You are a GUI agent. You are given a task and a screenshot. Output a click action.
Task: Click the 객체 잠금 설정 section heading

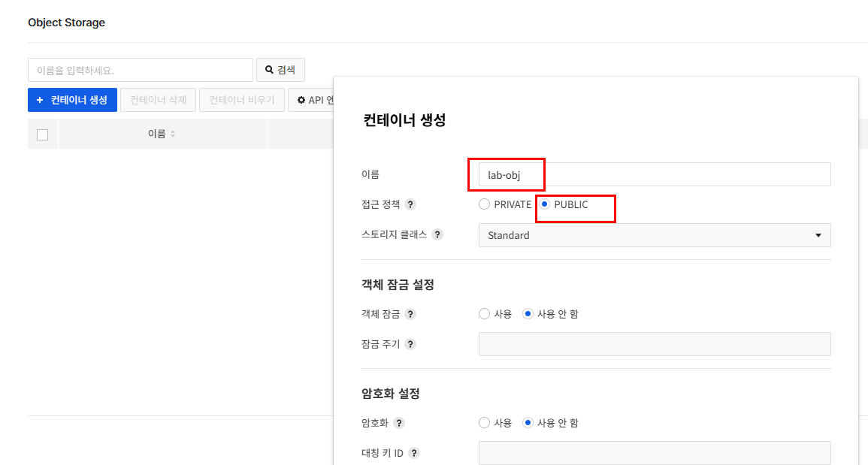point(398,285)
